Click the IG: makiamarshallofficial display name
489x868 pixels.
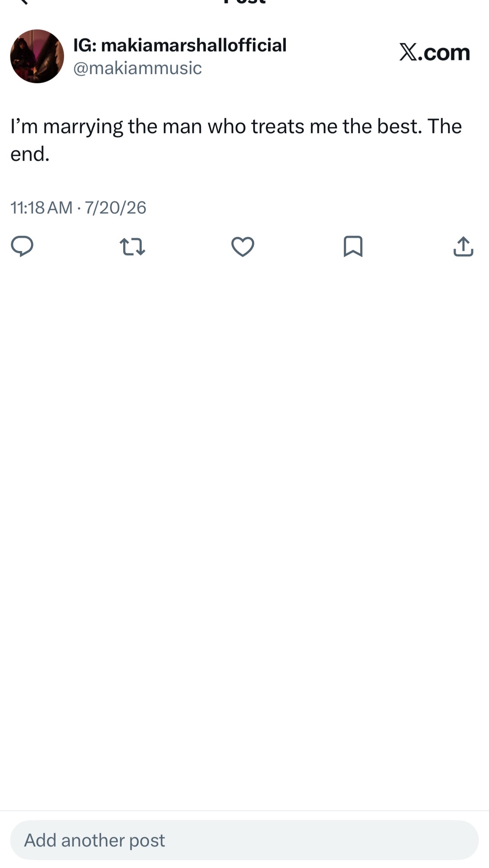180,45
